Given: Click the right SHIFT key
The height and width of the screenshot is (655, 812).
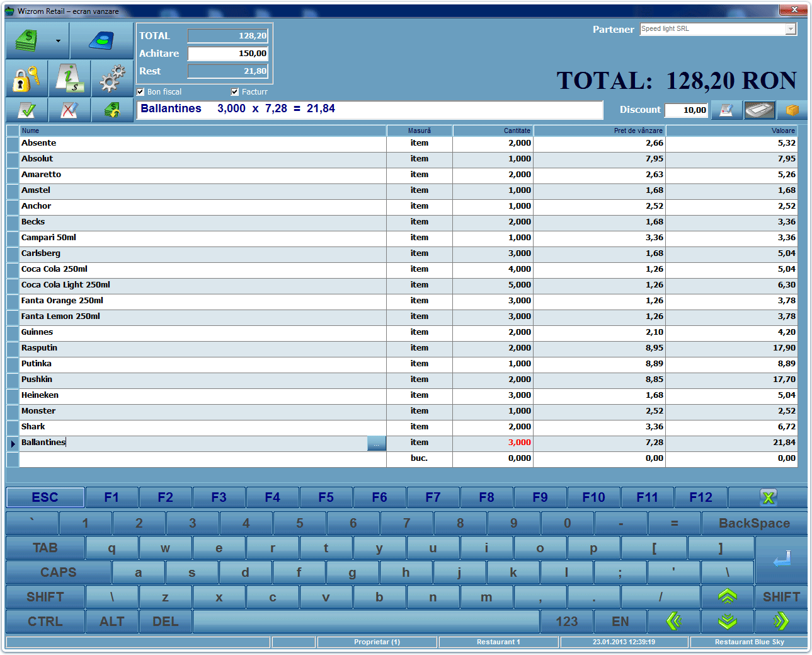Looking at the screenshot, I should click(x=781, y=597).
